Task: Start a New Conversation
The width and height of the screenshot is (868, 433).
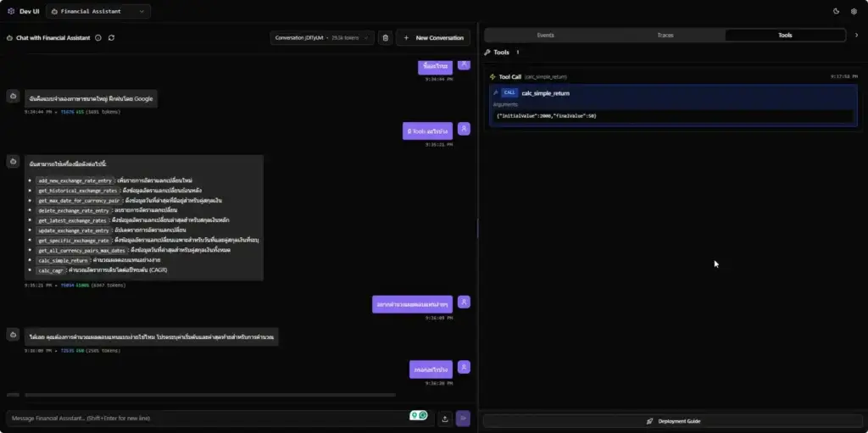Action: [x=433, y=37]
